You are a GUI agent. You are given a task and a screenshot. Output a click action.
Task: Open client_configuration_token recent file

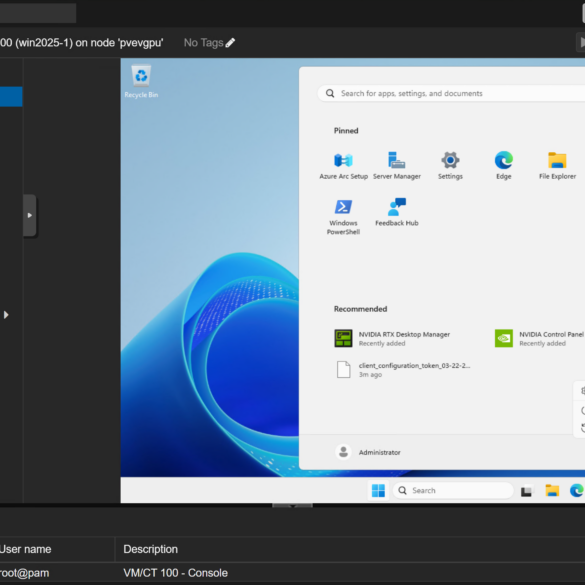(x=402, y=370)
